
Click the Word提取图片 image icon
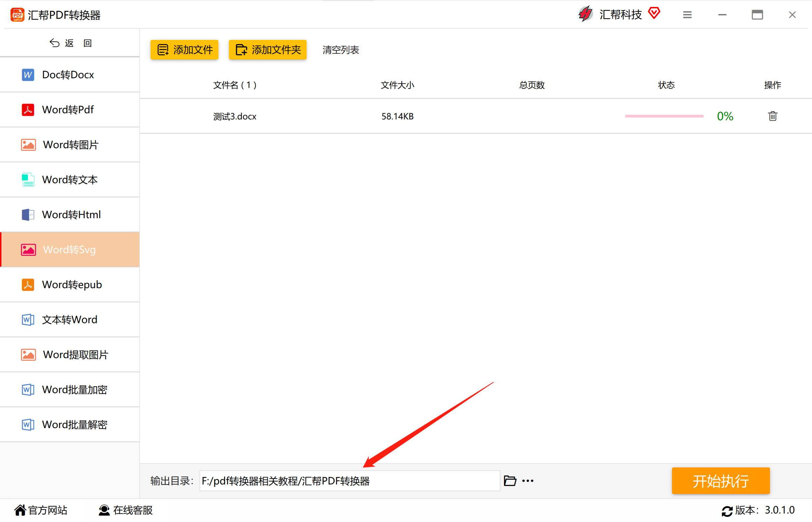28,355
